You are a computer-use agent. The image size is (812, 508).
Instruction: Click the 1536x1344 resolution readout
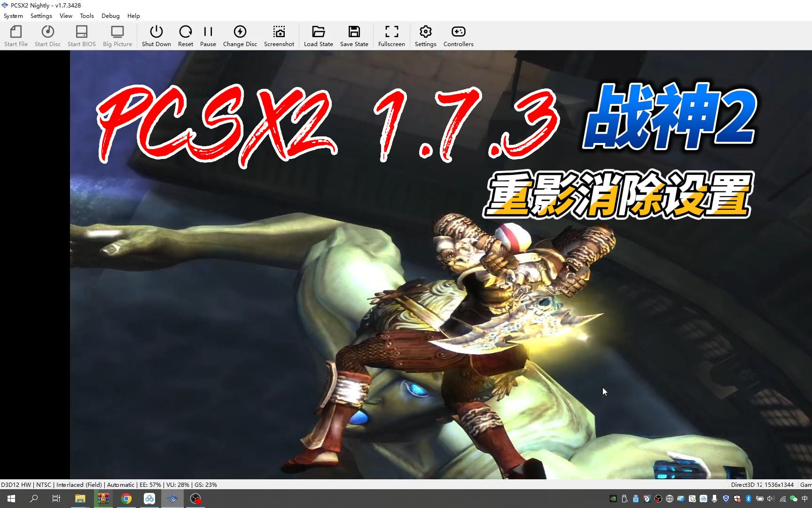(x=779, y=484)
